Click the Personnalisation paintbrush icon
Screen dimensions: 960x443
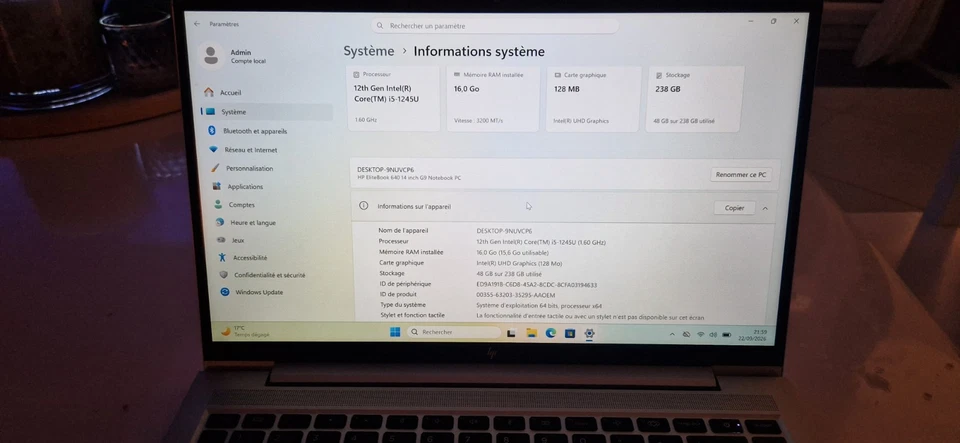pyautogui.click(x=215, y=168)
